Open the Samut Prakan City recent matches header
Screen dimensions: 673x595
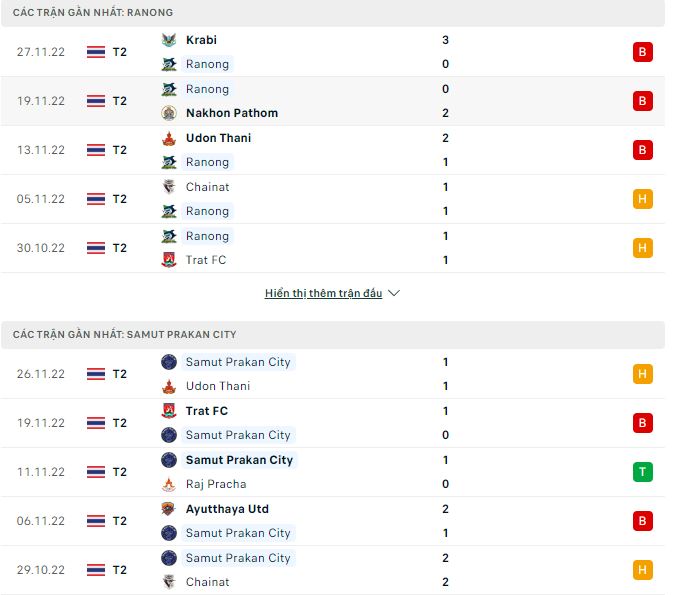[125, 334]
